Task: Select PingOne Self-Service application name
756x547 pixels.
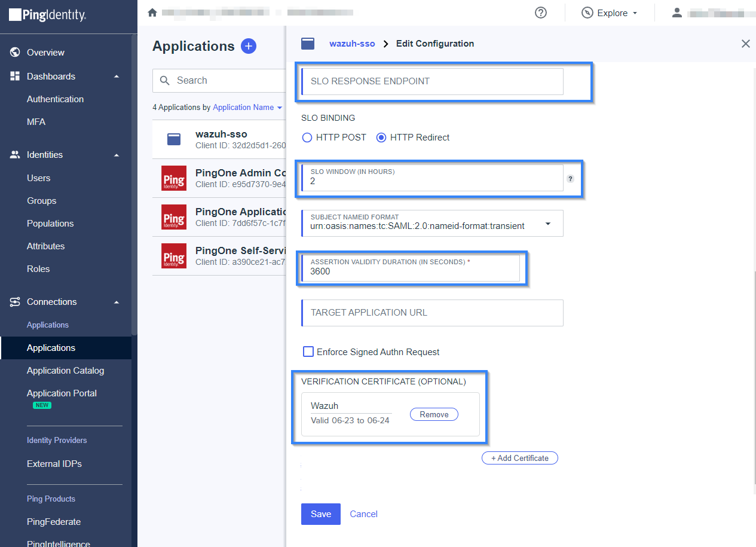Action: (241, 250)
